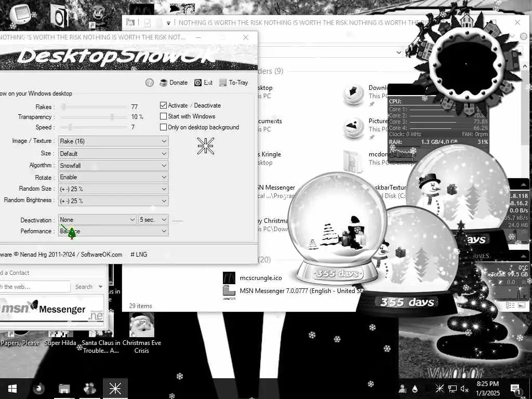Click the Christmas wreath clock gadget

[x=466, y=64]
